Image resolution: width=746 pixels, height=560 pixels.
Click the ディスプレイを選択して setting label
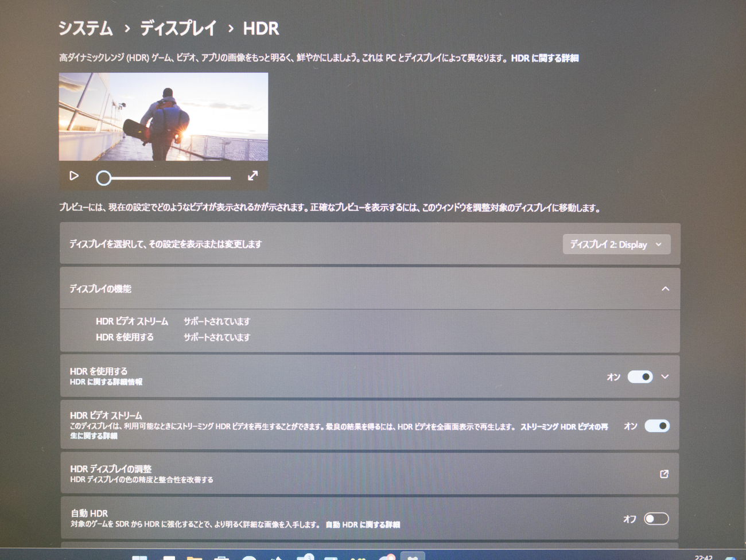point(166,244)
